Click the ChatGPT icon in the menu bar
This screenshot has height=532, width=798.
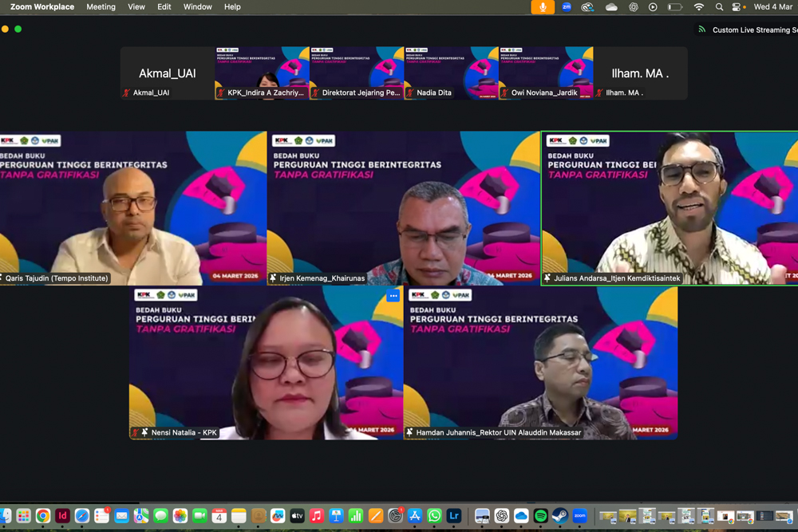(634, 7)
